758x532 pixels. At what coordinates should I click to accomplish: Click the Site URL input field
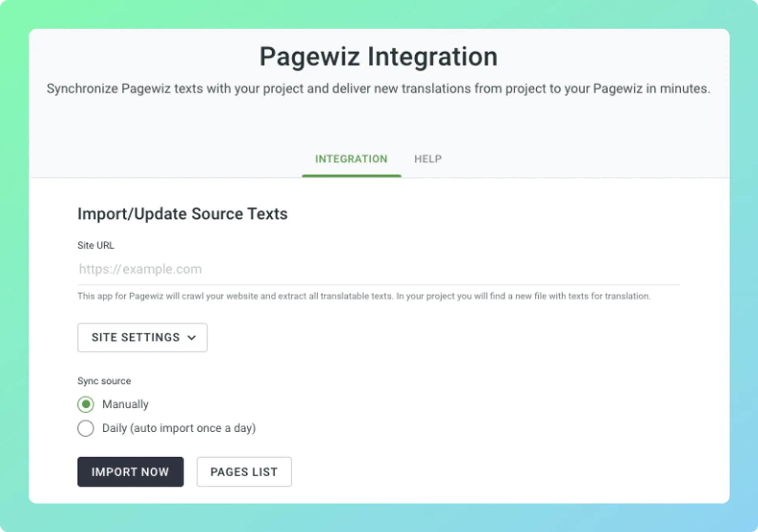click(378, 269)
